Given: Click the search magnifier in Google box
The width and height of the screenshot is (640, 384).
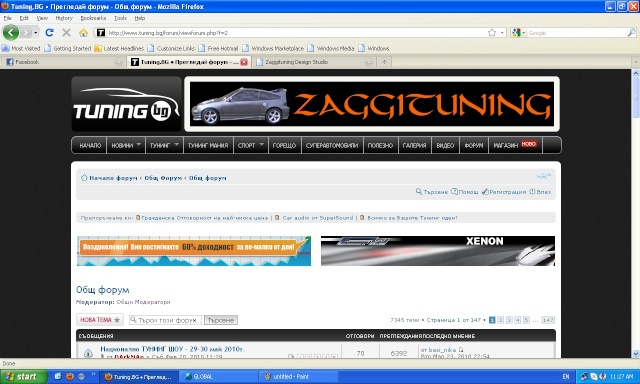Looking at the screenshot, I should coord(631,33).
